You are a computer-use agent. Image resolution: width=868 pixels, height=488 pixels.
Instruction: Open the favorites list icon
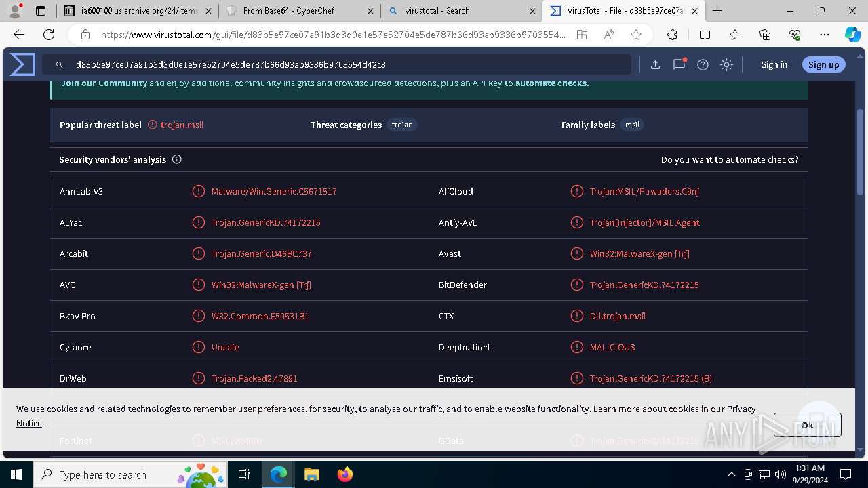[x=736, y=35]
